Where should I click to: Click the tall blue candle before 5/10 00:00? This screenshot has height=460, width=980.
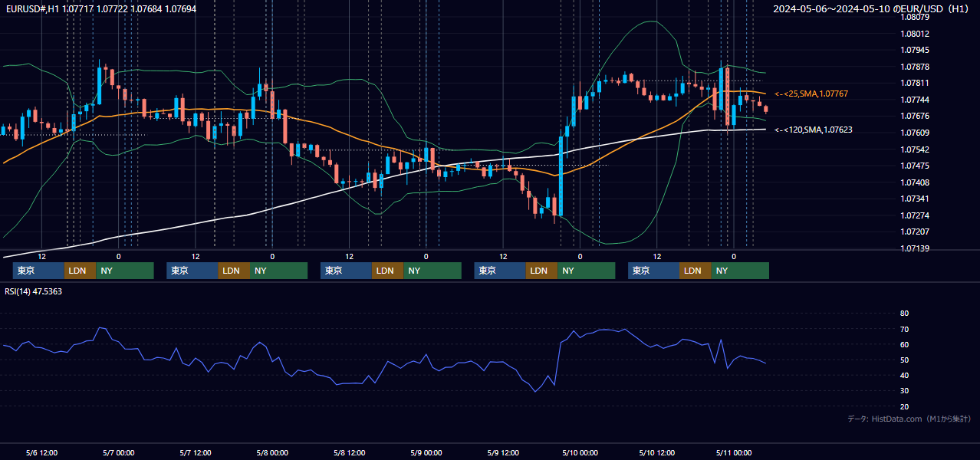(x=561, y=176)
